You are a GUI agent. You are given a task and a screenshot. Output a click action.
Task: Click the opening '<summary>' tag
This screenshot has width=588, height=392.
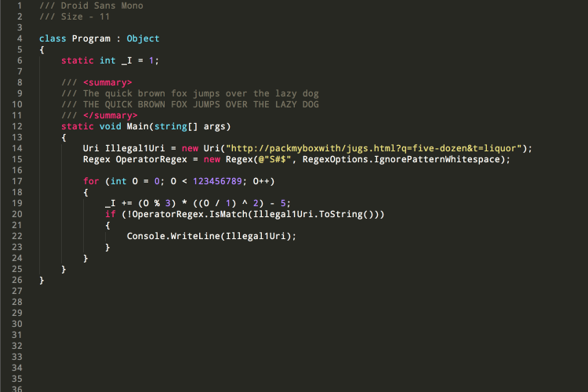107,82
